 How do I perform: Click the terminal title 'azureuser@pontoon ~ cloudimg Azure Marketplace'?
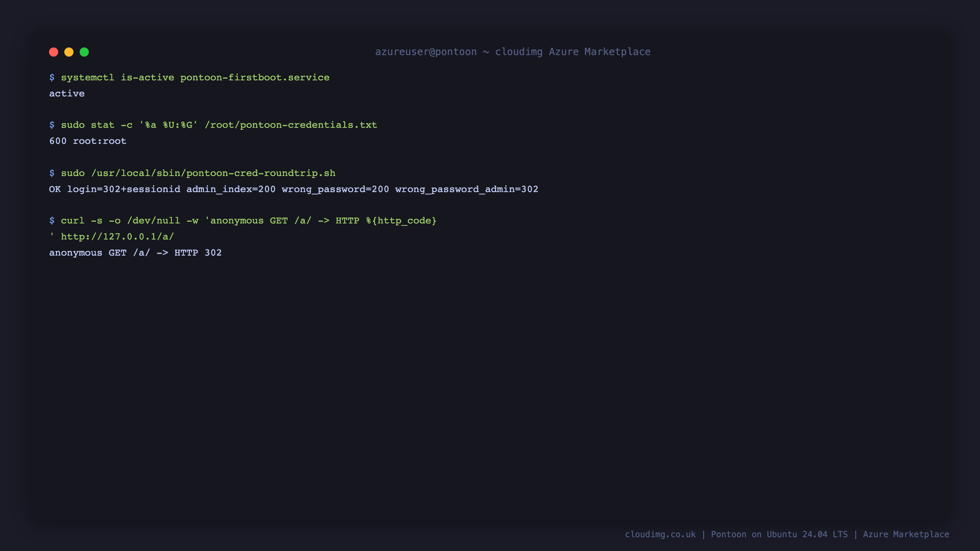(x=513, y=52)
